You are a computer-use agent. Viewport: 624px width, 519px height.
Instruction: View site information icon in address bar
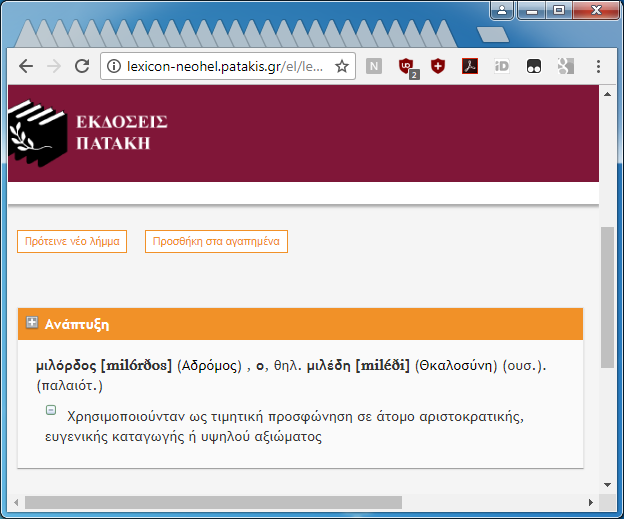point(114,66)
